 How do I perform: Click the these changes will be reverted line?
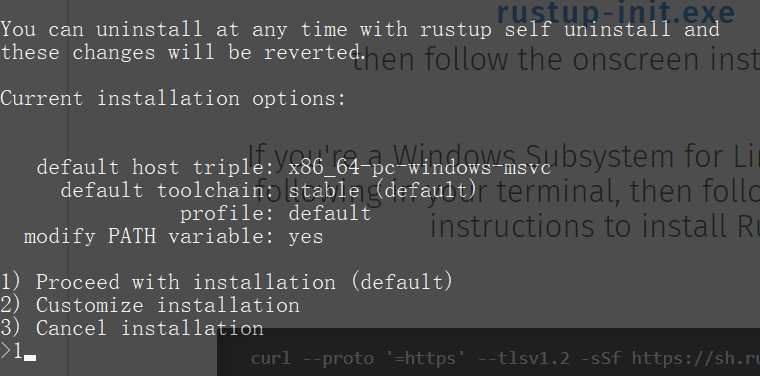pyautogui.click(x=183, y=52)
